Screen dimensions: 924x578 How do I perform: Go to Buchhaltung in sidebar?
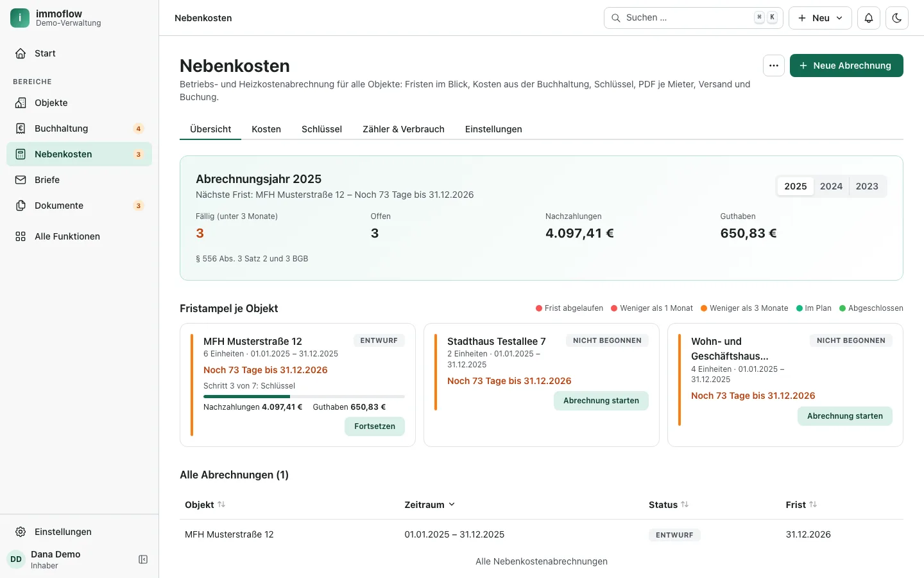[x=79, y=128]
